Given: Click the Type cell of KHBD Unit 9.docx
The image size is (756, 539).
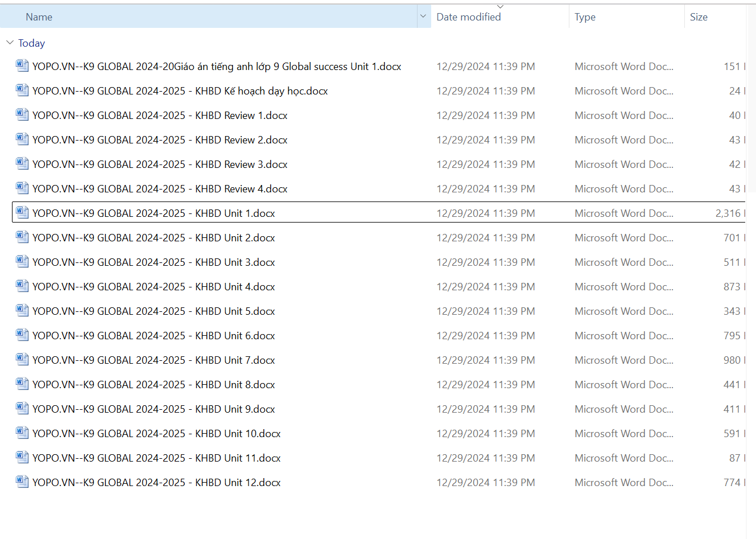Looking at the screenshot, I should [x=624, y=409].
